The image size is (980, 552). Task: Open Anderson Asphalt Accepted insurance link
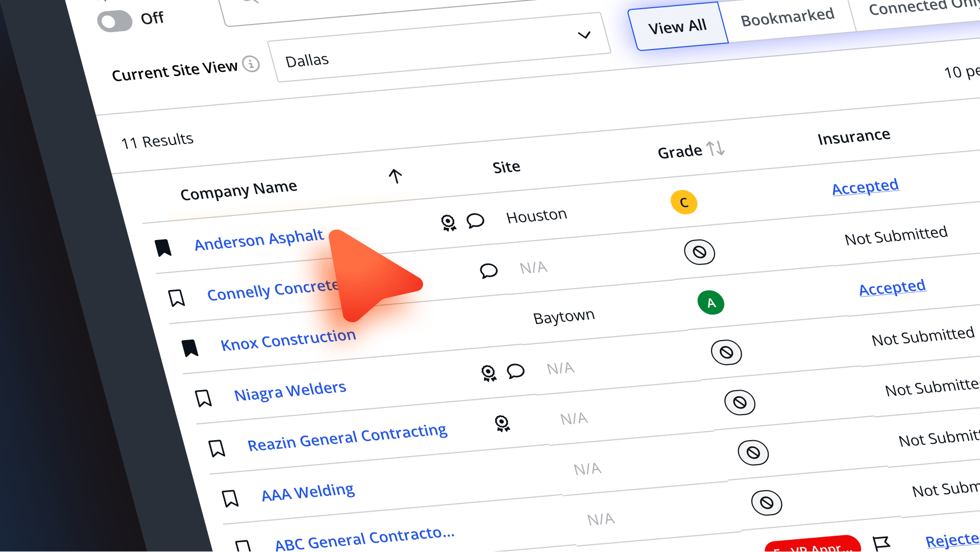coord(865,186)
